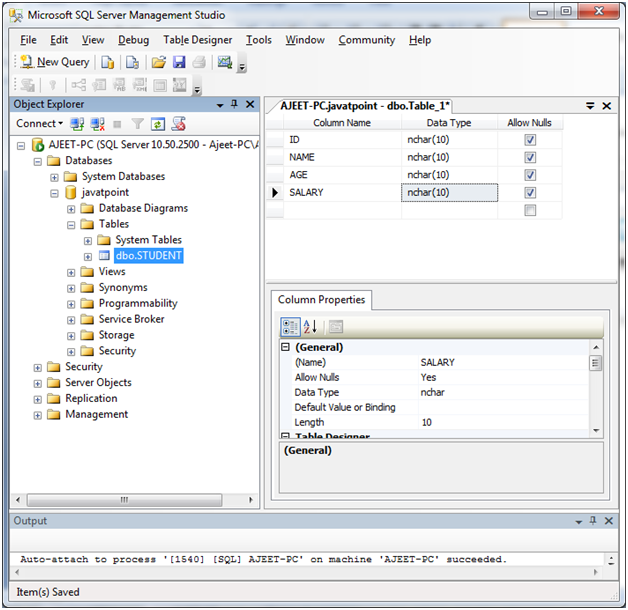
Task: Collapse the javatpoint database node
Action: click(x=54, y=193)
